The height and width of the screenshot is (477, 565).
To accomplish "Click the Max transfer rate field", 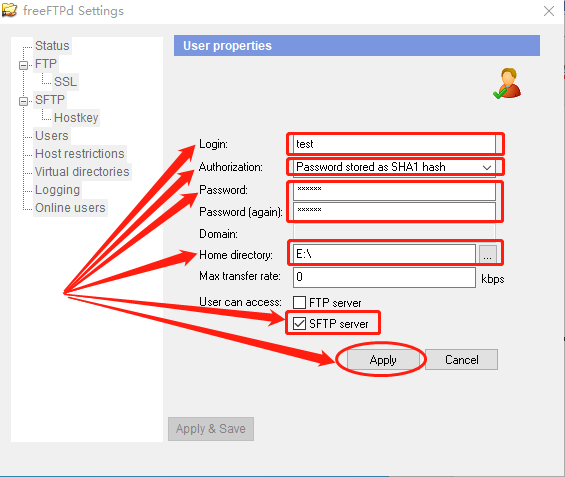I will tap(384, 277).
